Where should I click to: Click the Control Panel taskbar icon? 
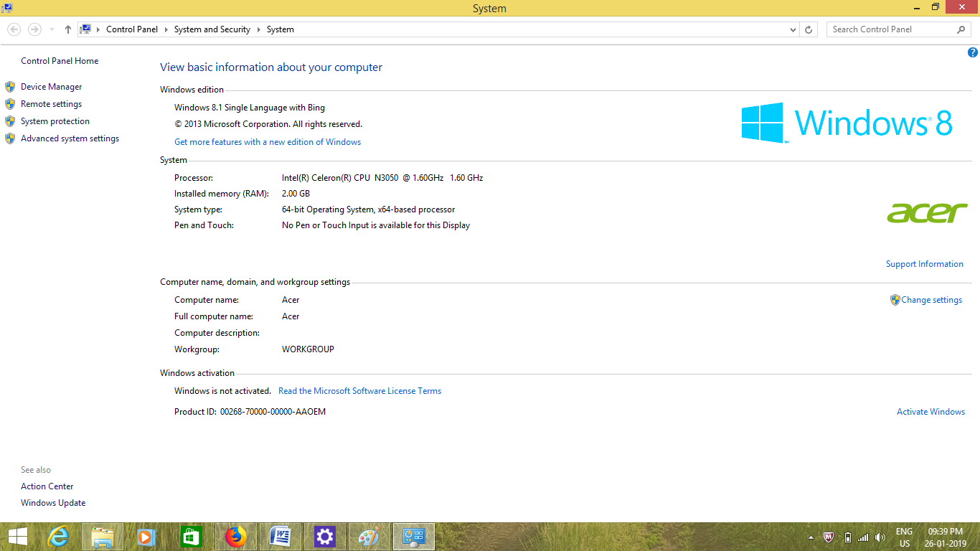tap(414, 537)
